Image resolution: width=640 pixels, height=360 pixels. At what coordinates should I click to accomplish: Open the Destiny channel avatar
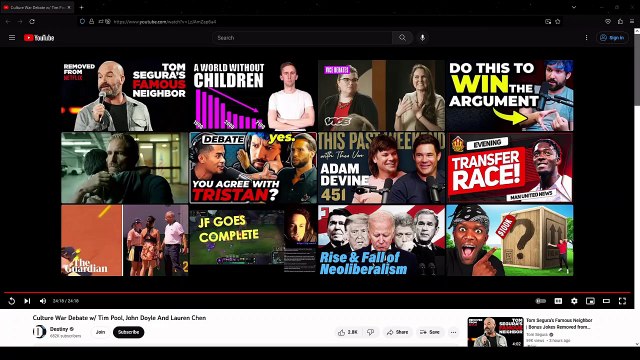[39, 332]
